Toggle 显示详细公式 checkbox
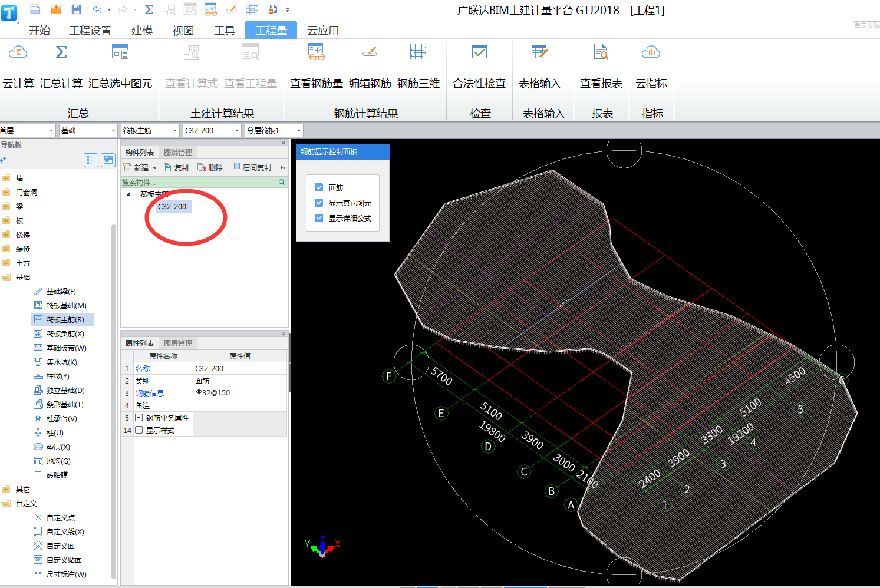880x588 pixels. tap(319, 218)
